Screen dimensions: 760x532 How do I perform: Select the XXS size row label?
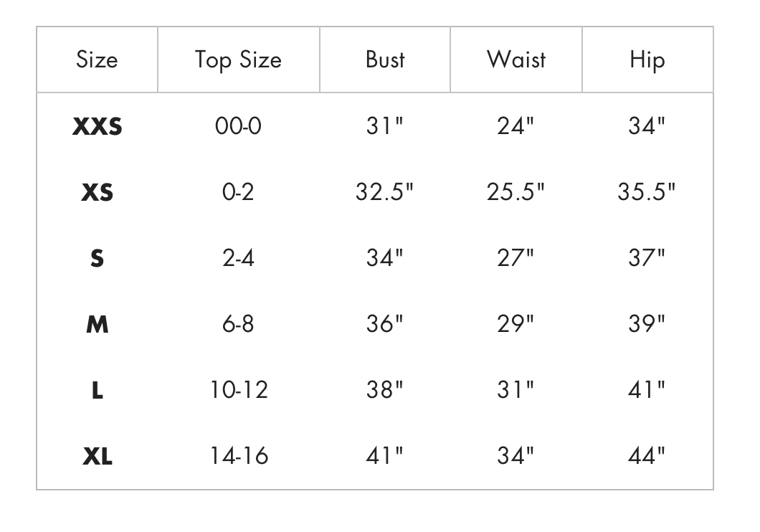pyautogui.click(x=98, y=127)
